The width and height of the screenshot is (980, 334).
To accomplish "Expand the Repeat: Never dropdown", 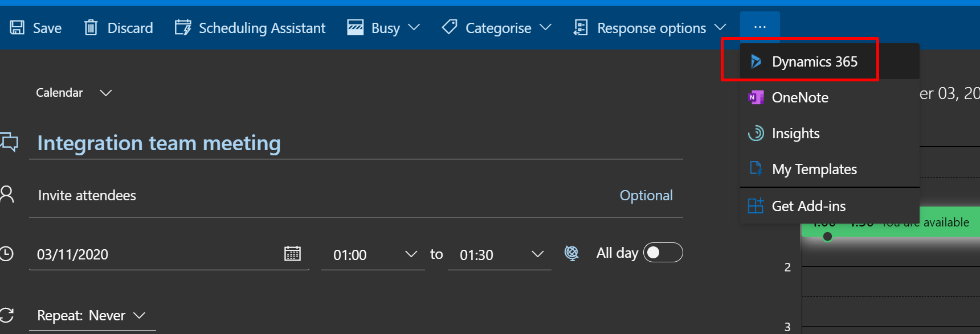I will click(x=140, y=315).
